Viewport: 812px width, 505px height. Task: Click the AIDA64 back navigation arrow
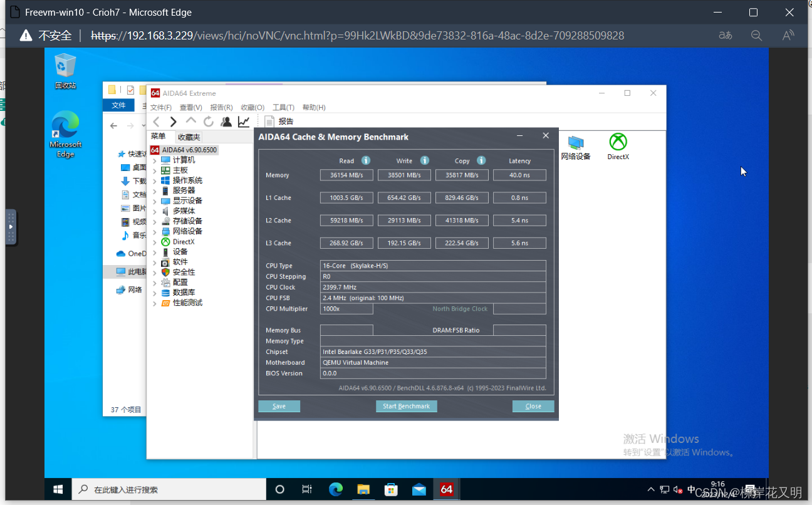tap(157, 122)
